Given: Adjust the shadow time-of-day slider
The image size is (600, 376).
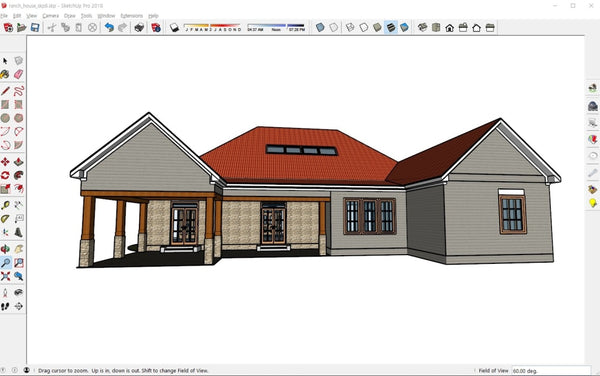Looking at the screenshot, I should (x=276, y=28).
